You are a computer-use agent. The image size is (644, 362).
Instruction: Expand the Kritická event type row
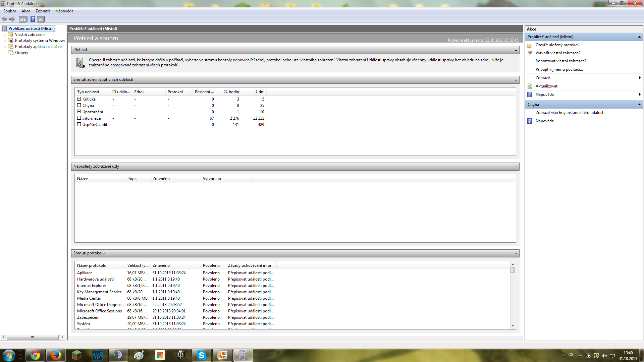click(x=79, y=99)
